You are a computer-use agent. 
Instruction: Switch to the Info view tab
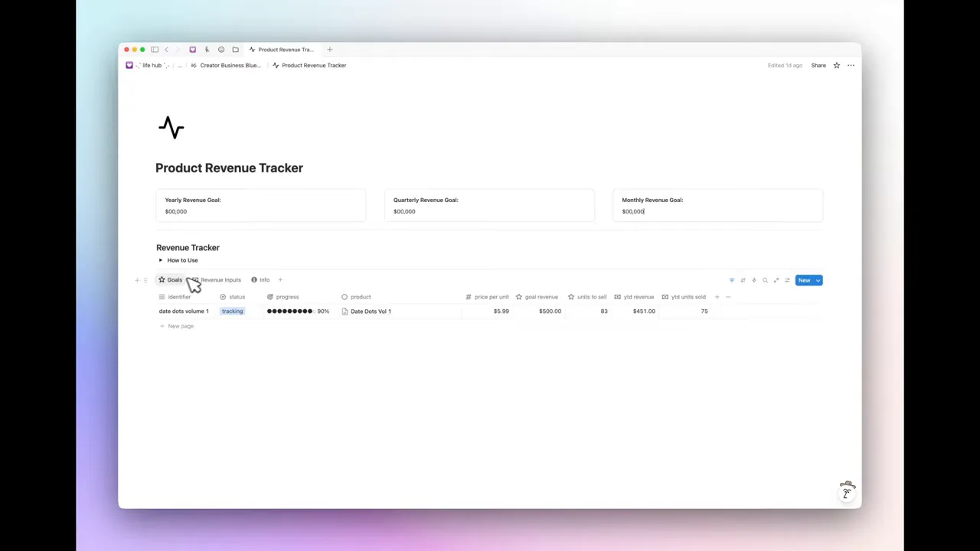pyautogui.click(x=264, y=279)
